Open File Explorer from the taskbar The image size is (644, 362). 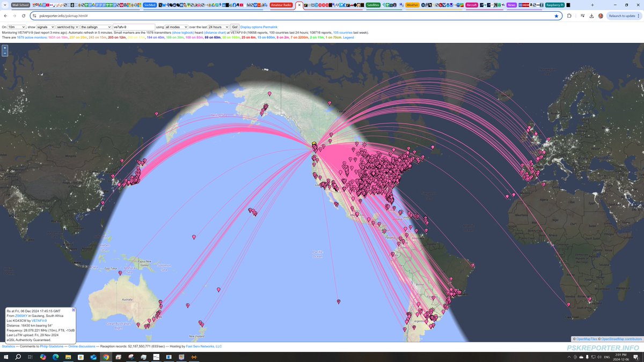click(68, 357)
